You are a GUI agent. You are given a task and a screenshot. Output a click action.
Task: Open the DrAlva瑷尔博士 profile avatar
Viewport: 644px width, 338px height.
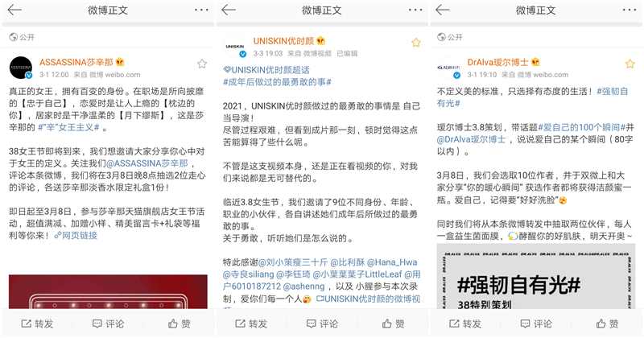tap(448, 68)
